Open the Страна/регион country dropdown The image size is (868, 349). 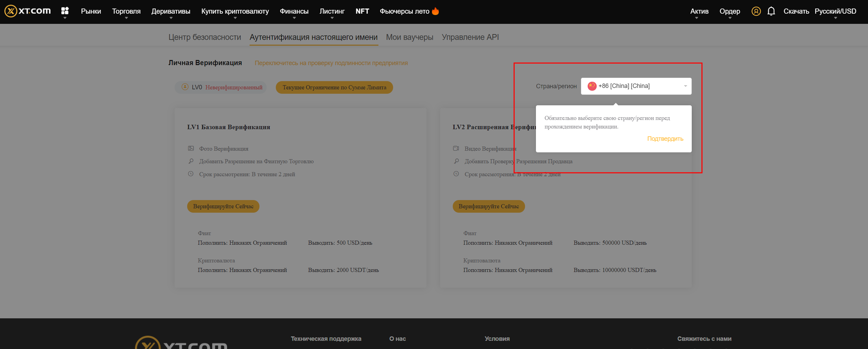click(636, 86)
